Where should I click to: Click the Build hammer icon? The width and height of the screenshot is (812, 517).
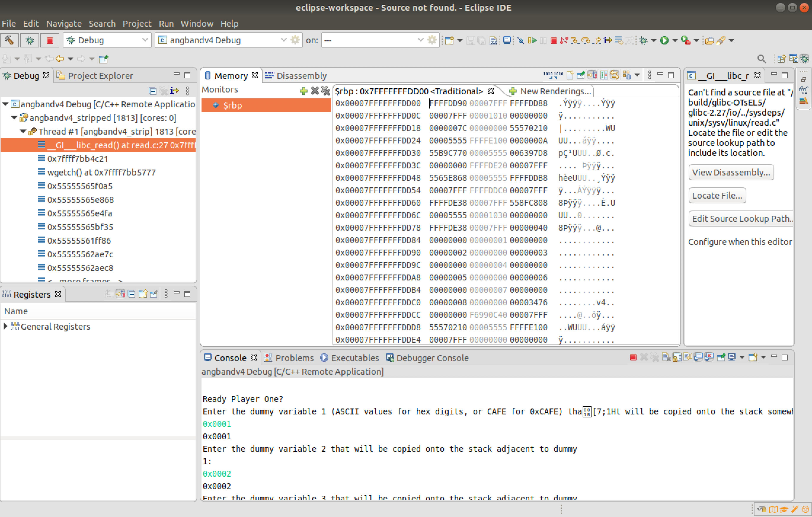pos(9,41)
